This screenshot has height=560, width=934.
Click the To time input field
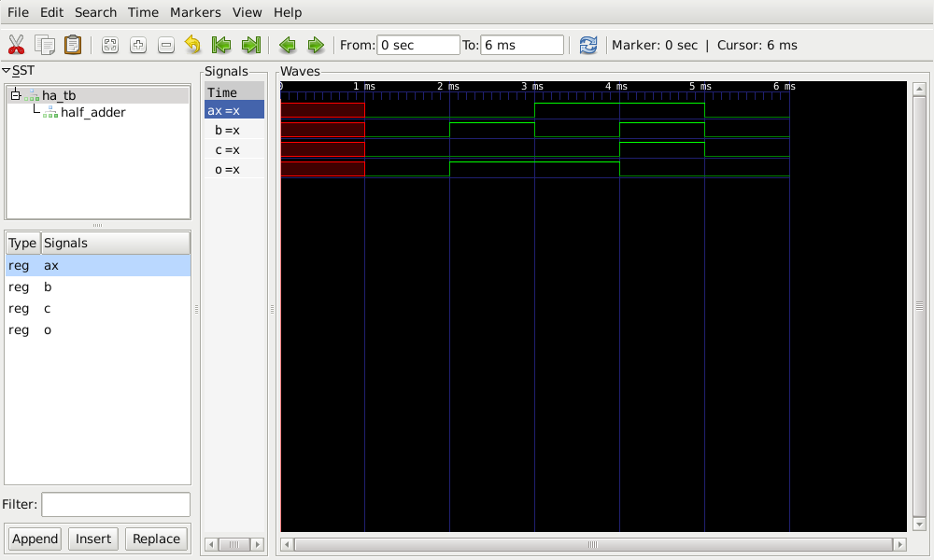(522, 45)
